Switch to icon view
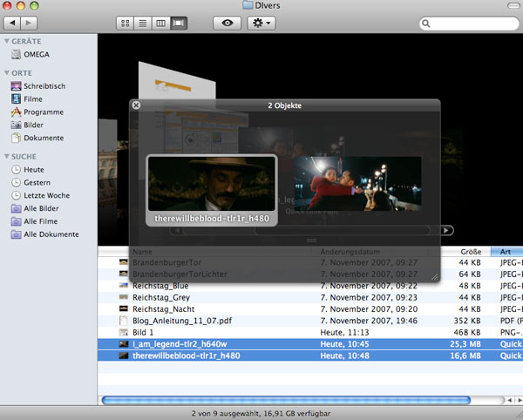Screen dimensions: 523x420 (x=125, y=23)
